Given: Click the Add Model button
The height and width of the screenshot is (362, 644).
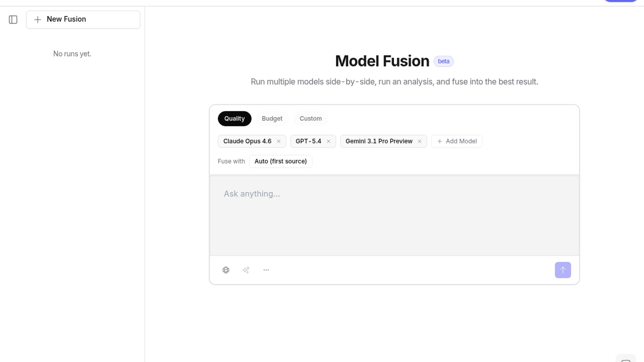Looking at the screenshot, I should pos(457,141).
